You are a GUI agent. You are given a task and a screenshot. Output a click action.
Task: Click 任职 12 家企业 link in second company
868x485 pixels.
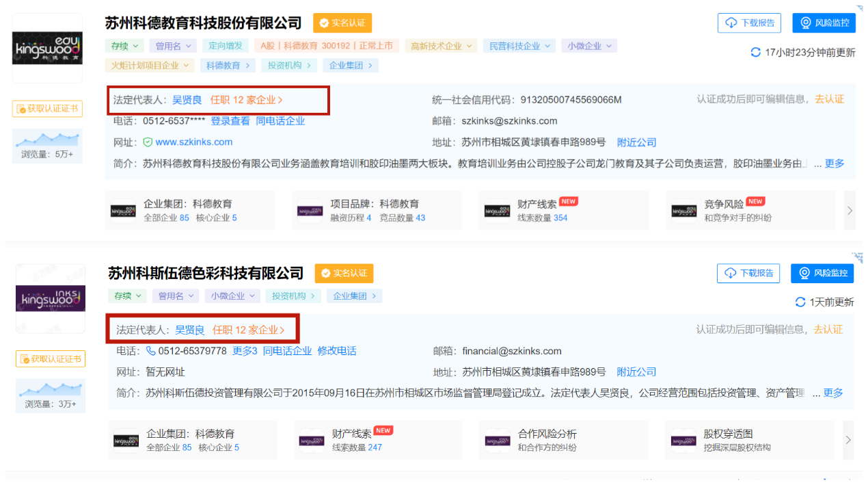pos(248,330)
